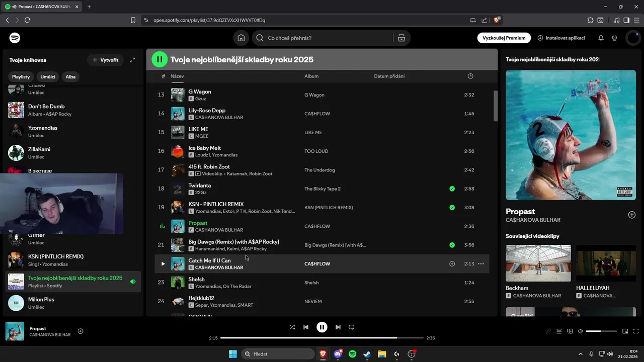The image size is (644, 362).
Task: Open Windows Start menu
Action: click(233, 354)
